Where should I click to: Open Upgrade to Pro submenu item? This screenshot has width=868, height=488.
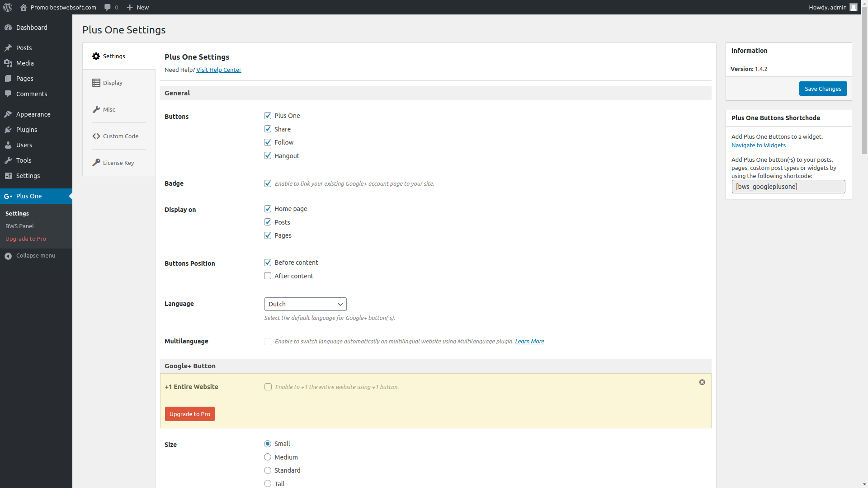tap(26, 239)
